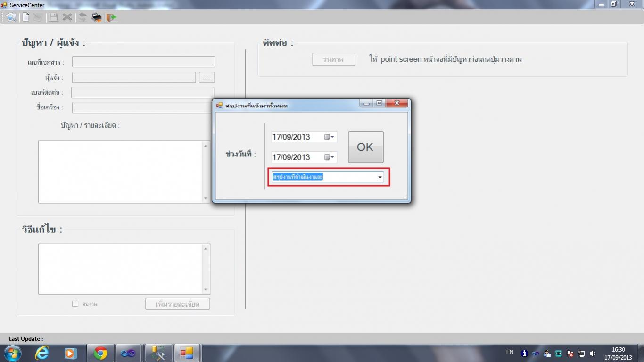Click the ชื่อเครื่อง input field
Viewport: 644px width, 362px height.
tap(142, 107)
